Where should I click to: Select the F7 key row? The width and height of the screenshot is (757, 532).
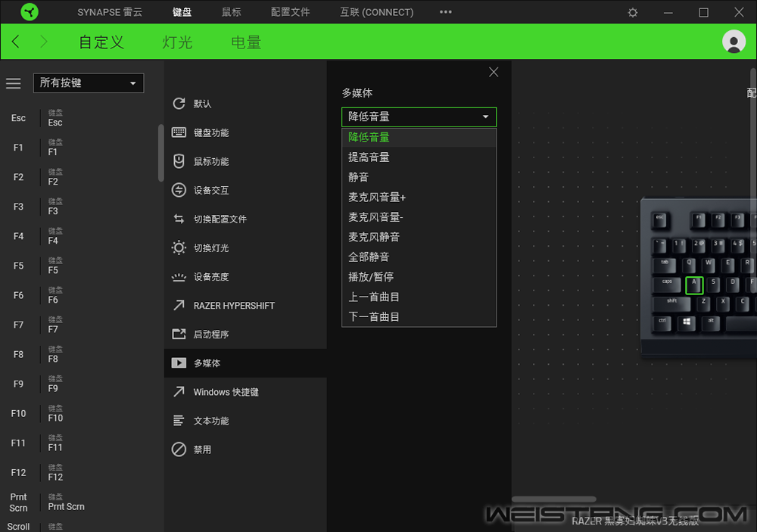[79, 325]
